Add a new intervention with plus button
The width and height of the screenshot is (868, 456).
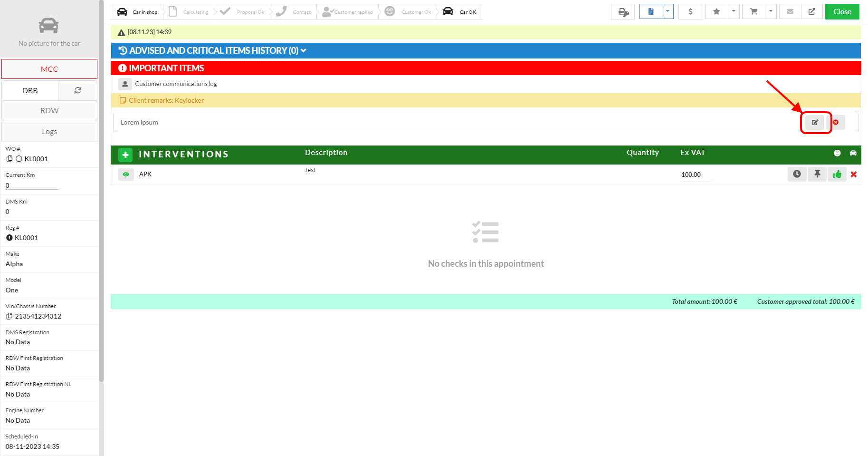pyautogui.click(x=125, y=155)
